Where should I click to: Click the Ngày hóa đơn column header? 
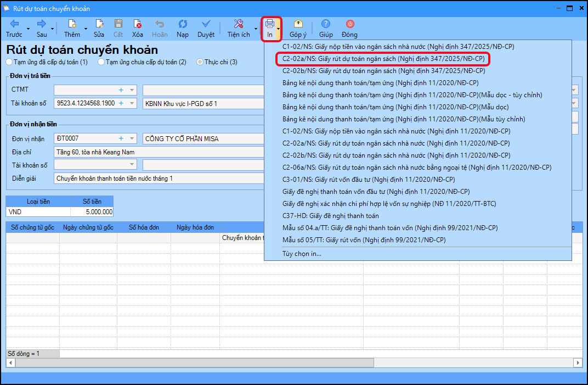(x=195, y=227)
